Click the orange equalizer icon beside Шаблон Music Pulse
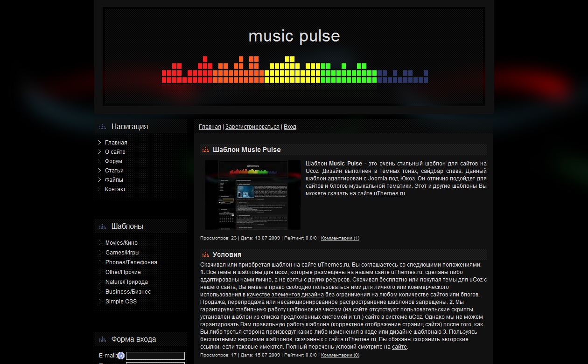Viewport: 588px width, 364px height. tap(205, 150)
